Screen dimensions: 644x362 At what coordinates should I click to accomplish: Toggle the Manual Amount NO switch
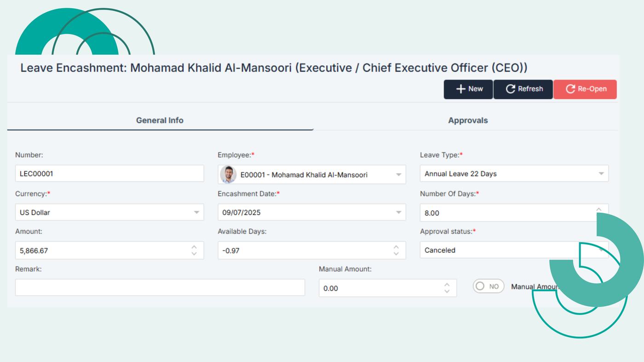pyautogui.click(x=488, y=286)
